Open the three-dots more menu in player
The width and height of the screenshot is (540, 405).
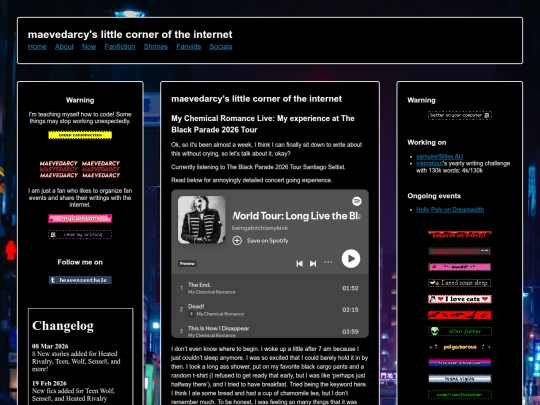328,262
